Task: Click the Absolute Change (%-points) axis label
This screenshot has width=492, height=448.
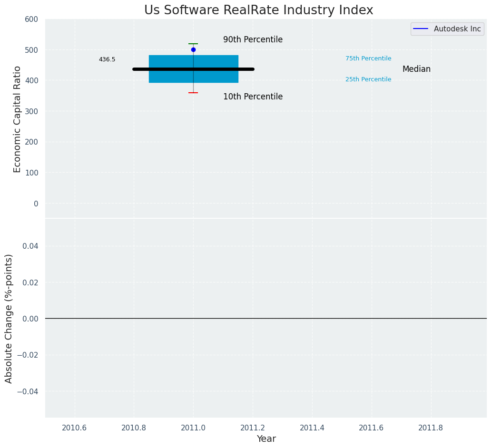Action: pos(9,318)
